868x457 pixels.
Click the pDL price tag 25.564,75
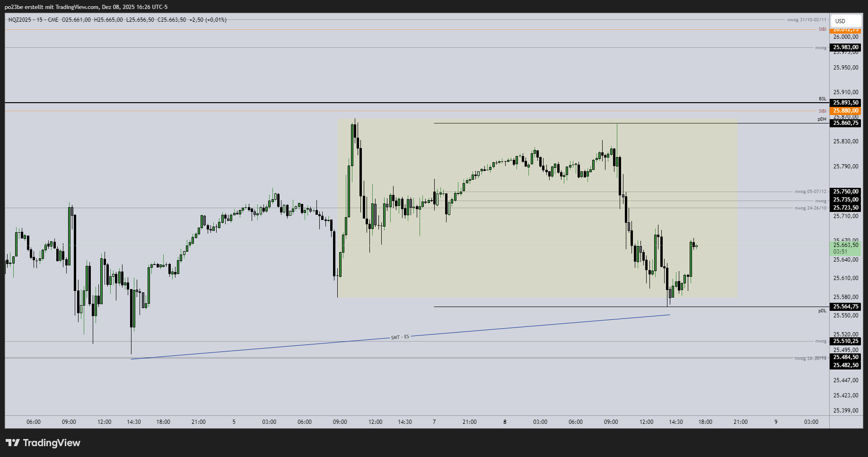click(846, 307)
